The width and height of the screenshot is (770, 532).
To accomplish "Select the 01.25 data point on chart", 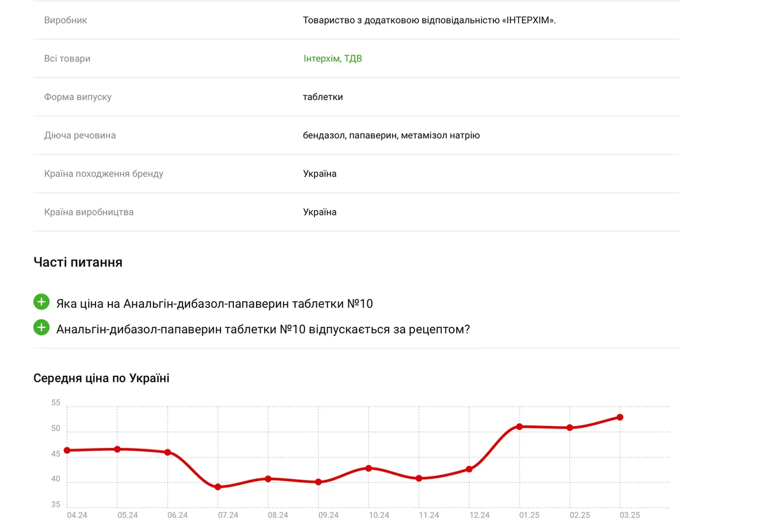I will point(519,427).
